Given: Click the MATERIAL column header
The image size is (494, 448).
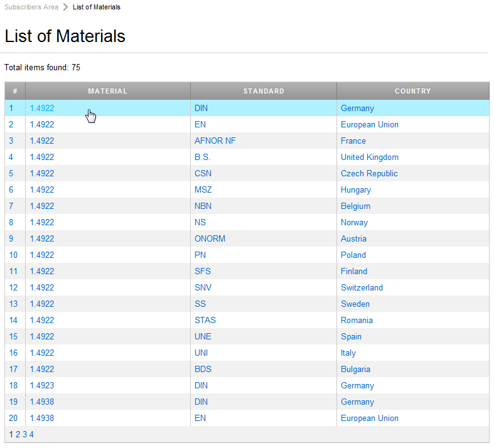Looking at the screenshot, I should (108, 91).
